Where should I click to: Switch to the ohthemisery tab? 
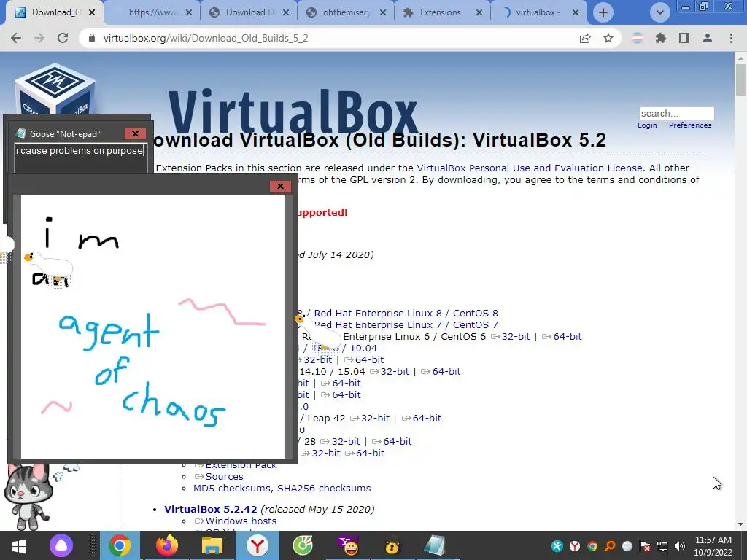click(x=347, y=12)
